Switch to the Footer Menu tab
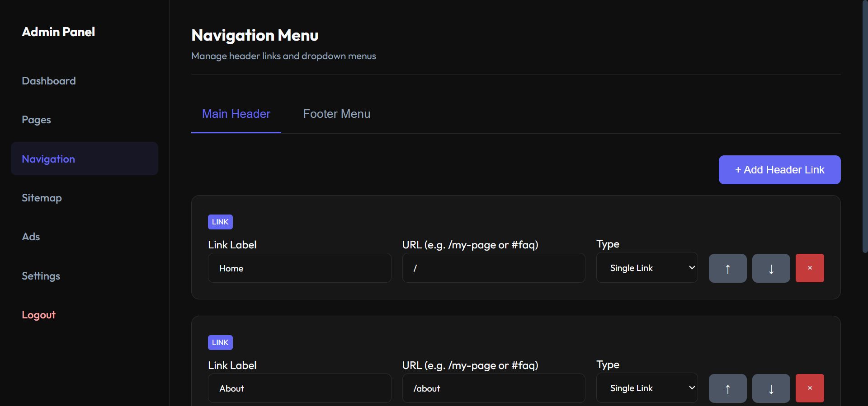Screen dimensions: 868x406 336,114
